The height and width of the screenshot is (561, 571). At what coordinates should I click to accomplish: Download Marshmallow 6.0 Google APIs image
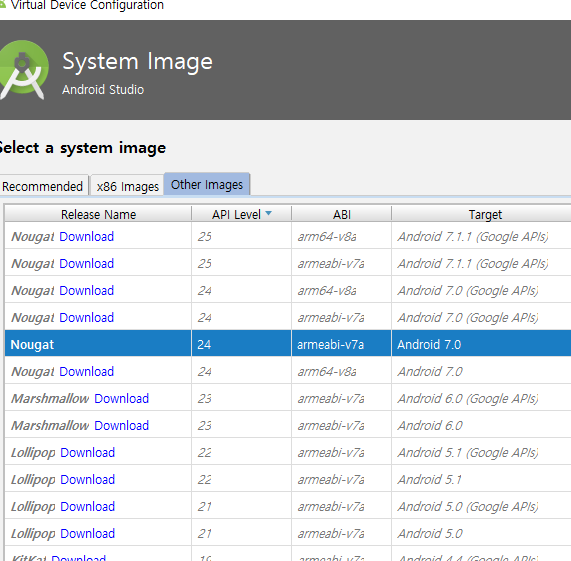[x=122, y=398]
